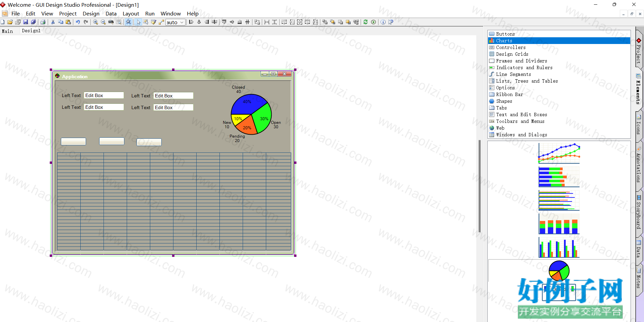This screenshot has width=644, height=322.
Task: Redo the last undone action
Action: point(86,22)
